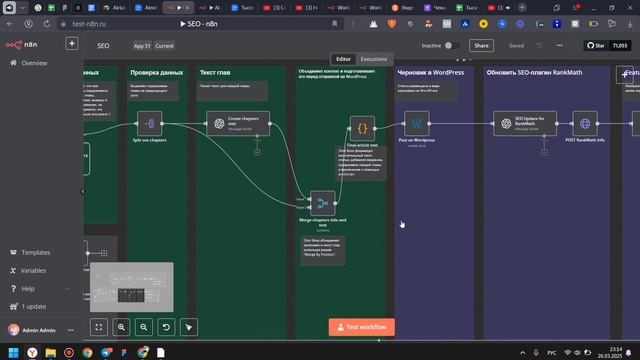640x360 pixels.
Task: Add tool under SEO Update for RankMath node
Action: click(x=544, y=152)
